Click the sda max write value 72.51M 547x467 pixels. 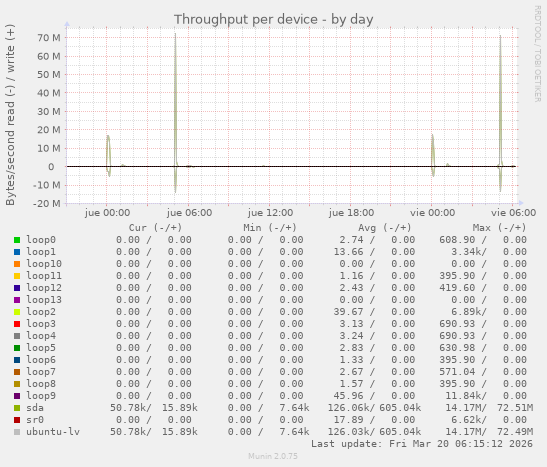tap(515, 408)
